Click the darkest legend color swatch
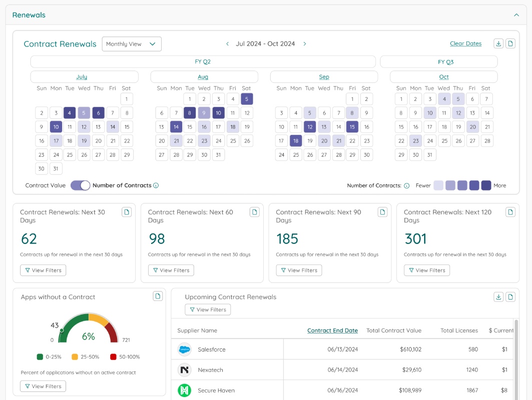The width and height of the screenshot is (532, 400). point(486,185)
